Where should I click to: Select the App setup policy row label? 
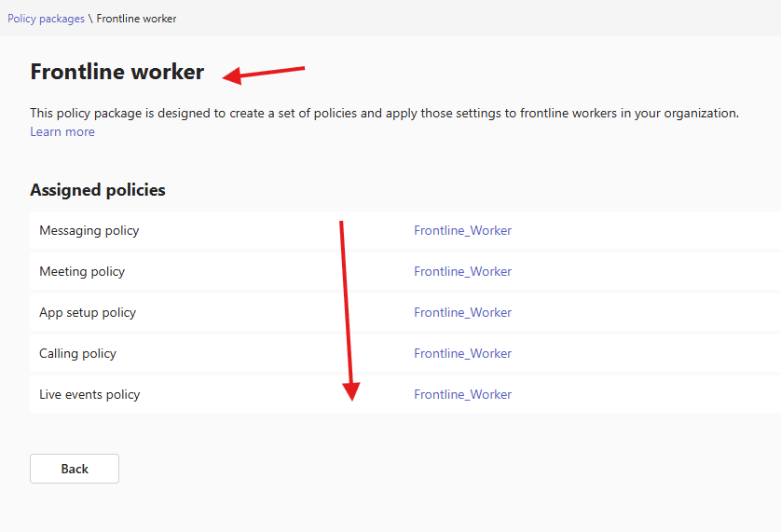tap(88, 313)
